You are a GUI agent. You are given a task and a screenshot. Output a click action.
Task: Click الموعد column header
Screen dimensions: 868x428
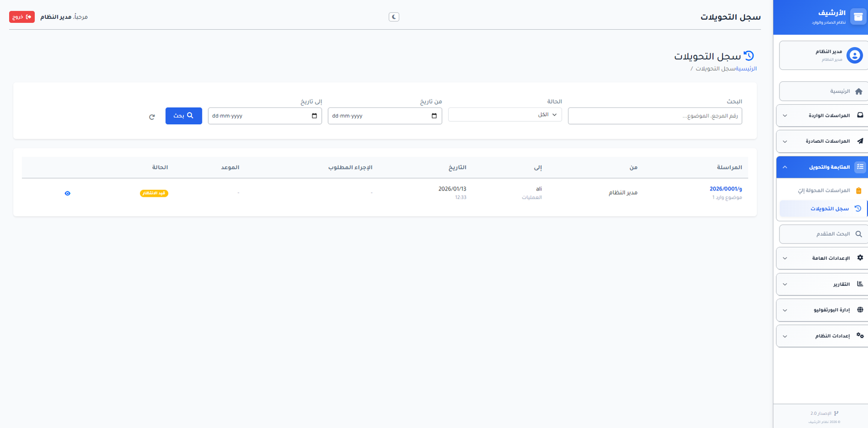click(x=230, y=167)
